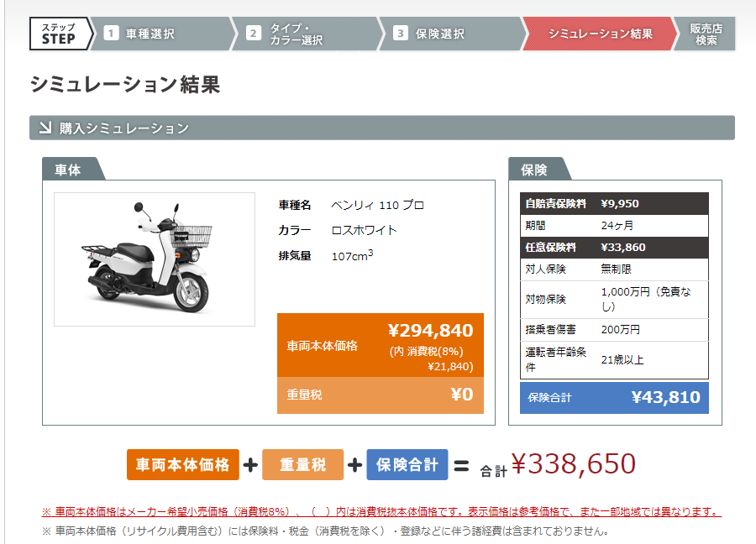Click the 車種名 label
The image size is (756, 544).
point(295,206)
